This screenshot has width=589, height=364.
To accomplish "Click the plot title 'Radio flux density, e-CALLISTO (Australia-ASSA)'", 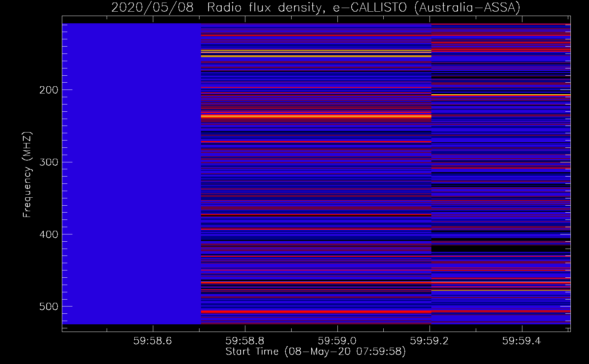I will click(x=364, y=7).
